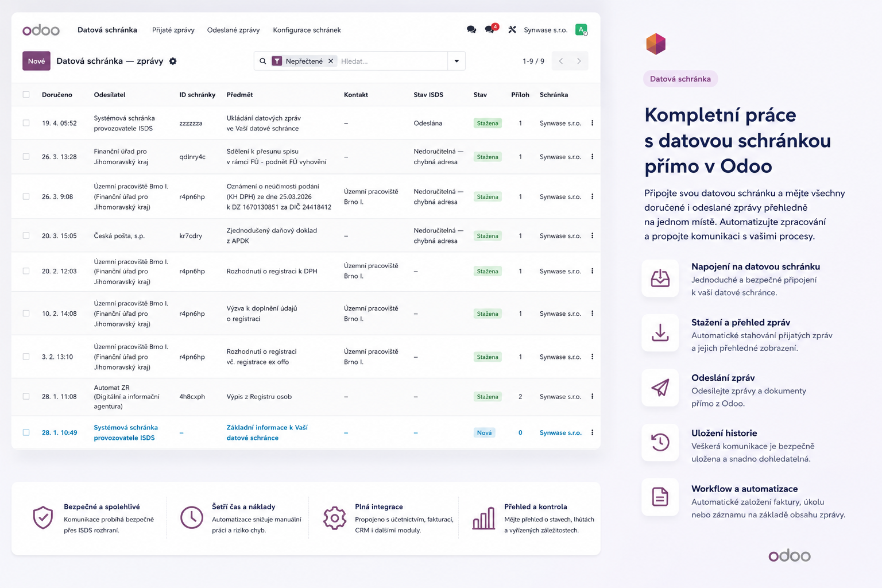Open row menu for Rozhodnutí o registraci ex offo
Image resolution: width=882 pixels, height=588 pixels.
pyautogui.click(x=592, y=357)
